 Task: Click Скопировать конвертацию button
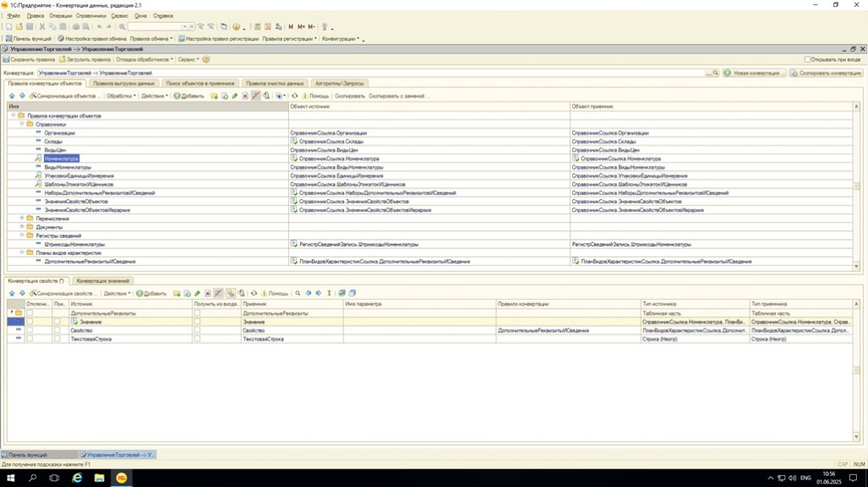click(826, 73)
